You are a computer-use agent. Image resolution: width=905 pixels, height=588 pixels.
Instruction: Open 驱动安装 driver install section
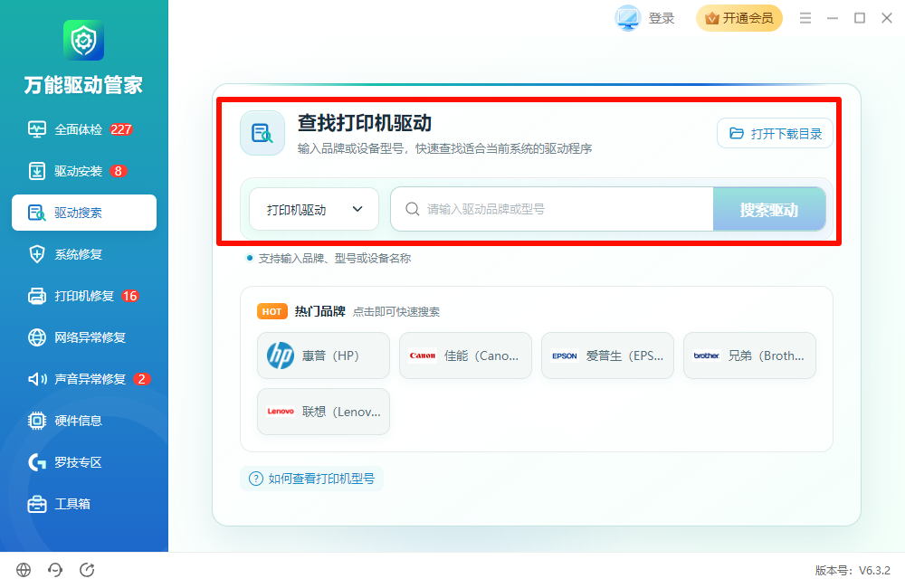(x=83, y=171)
